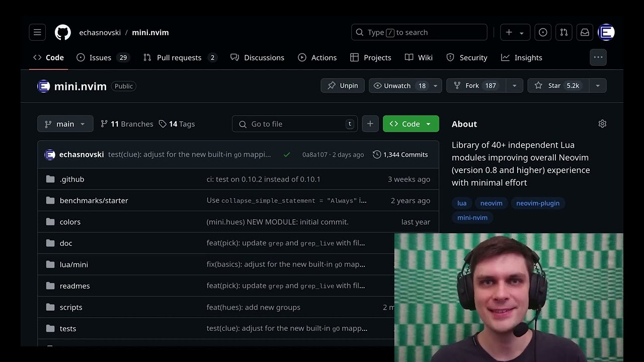The image size is (644, 362).
Task: Open the Security tab
Action: [466, 57]
